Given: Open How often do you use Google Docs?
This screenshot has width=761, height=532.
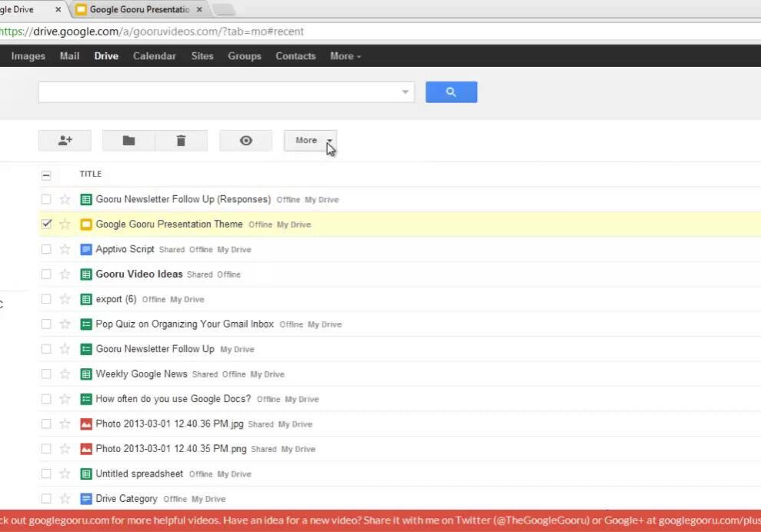Looking at the screenshot, I should (173, 399).
